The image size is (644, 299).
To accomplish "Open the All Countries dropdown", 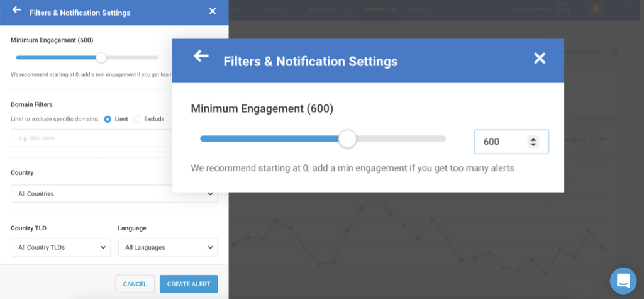I will coord(114,194).
